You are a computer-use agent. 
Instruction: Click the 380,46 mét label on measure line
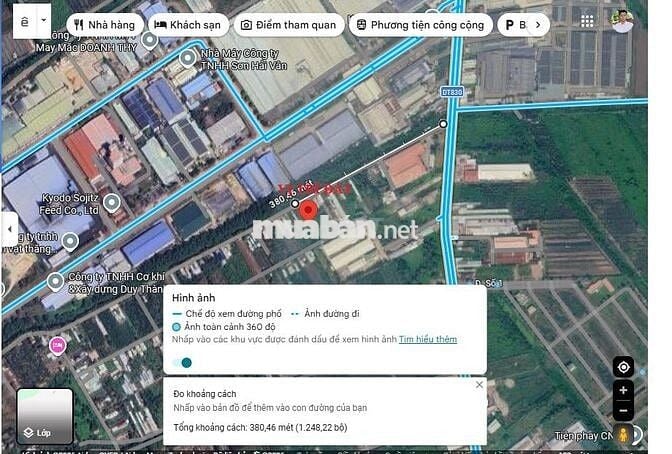[291, 194]
